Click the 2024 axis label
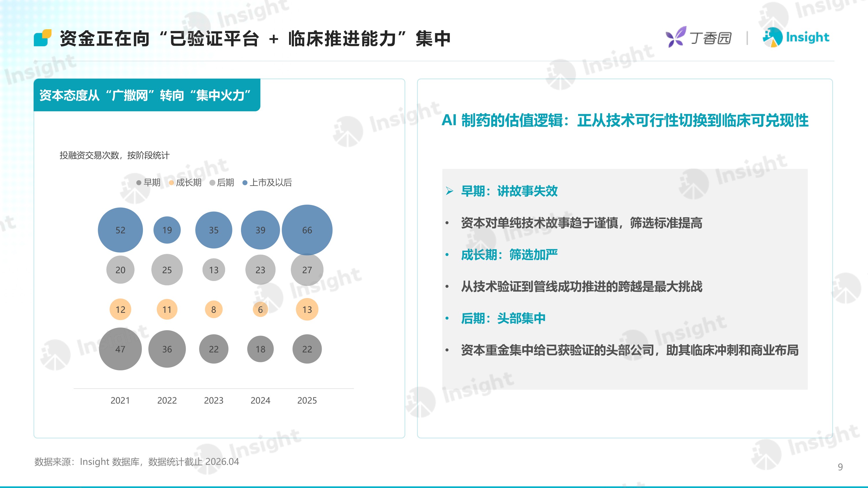 pyautogui.click(x=260, y=400)
